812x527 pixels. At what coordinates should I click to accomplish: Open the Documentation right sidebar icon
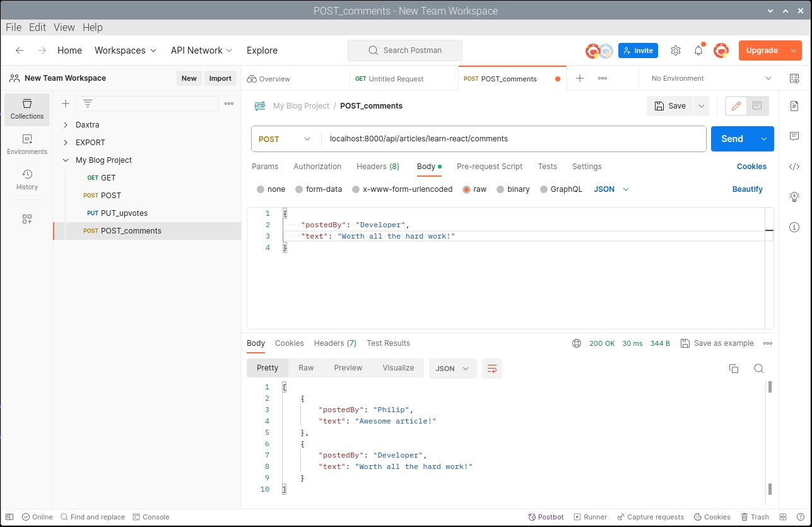click(794, 106)
